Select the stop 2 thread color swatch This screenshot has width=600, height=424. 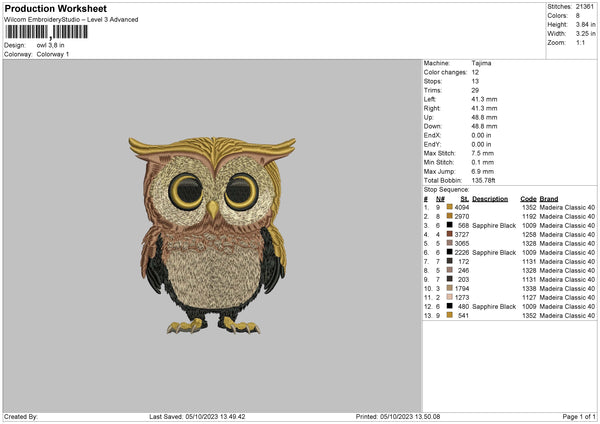click(x=450, y=216)
